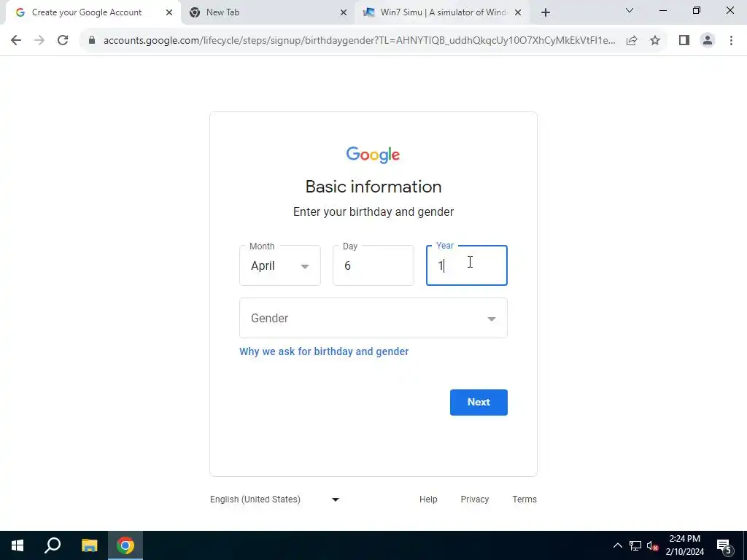Image resolution: width=747 pixels, height=560 pixels.
Task: Close the New Tab tab
Action: click(344, 12)
